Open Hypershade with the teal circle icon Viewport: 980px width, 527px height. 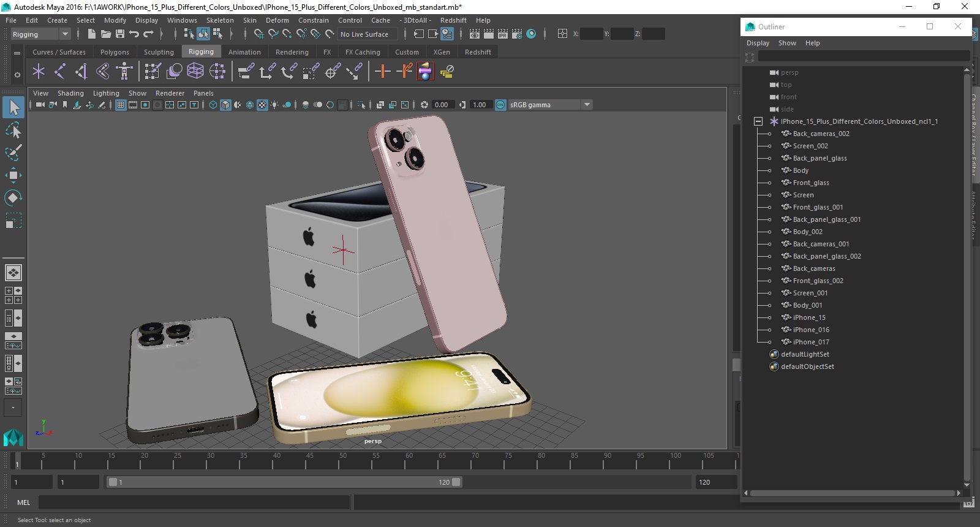pyautogui.click(x=531, y=34)
